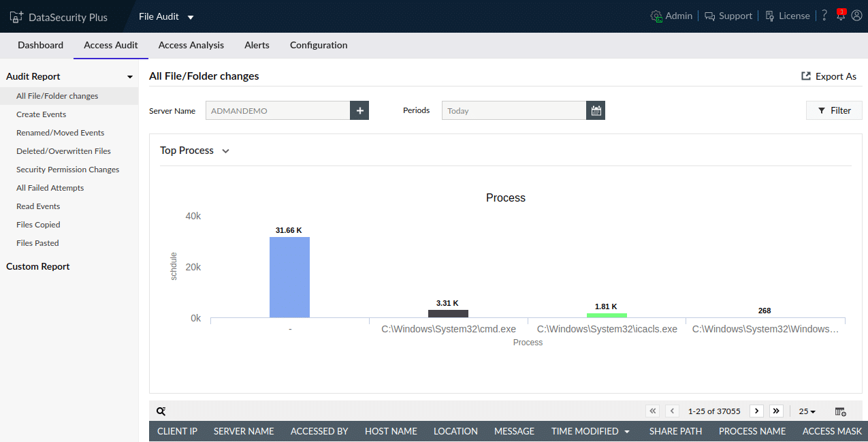Click the Export As icon
Screen dimensions: 868x442
pyautogui.click(x=806, y=76)
